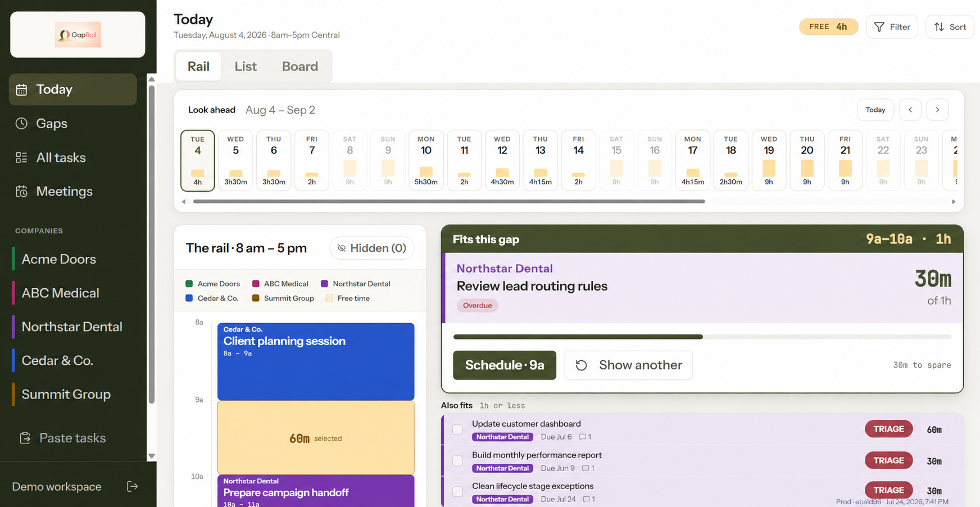The image size is (980, 507).
Task: Click the sign-out icon beside Demo workspace
Action: (x=133, y=486)
